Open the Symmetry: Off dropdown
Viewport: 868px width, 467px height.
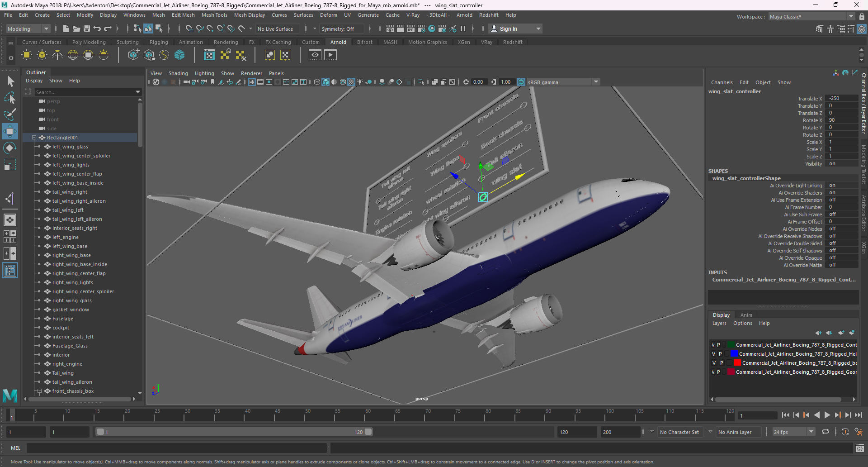tap(342, 29)
